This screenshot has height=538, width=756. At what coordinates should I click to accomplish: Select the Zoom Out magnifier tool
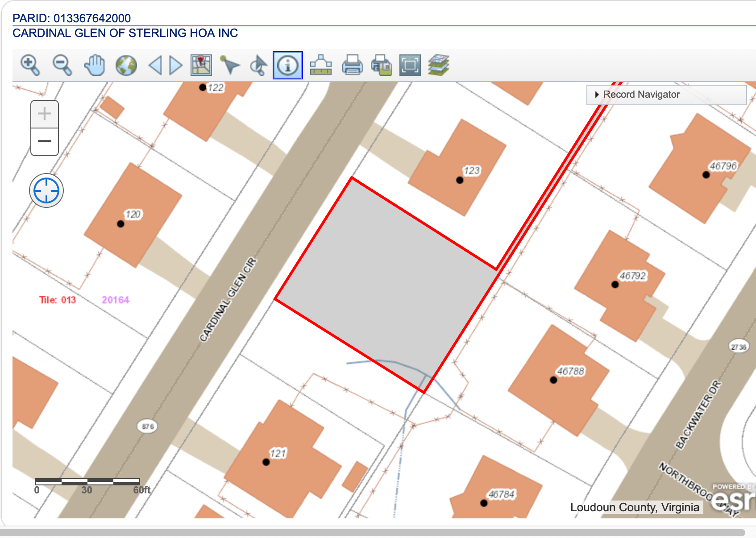pos(62,65)
